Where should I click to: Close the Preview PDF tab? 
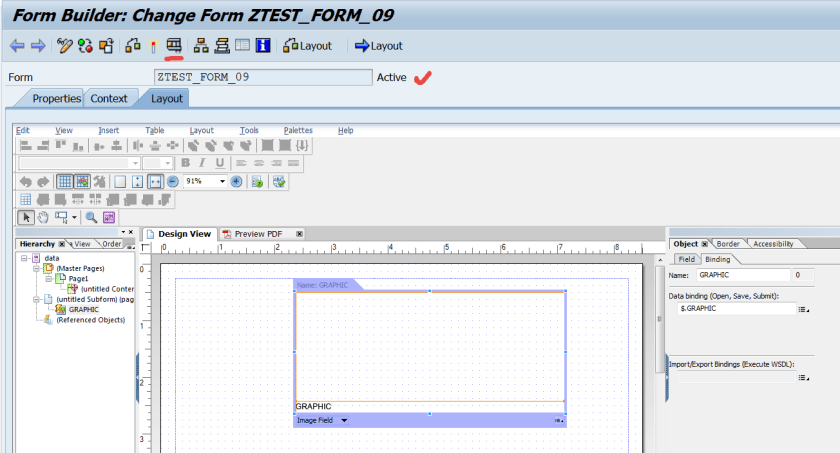[x=299, y=234]
